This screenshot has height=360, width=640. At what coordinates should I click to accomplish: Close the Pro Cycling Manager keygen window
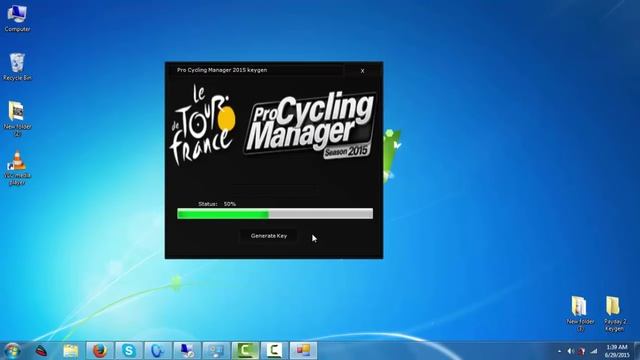(362, 71)
